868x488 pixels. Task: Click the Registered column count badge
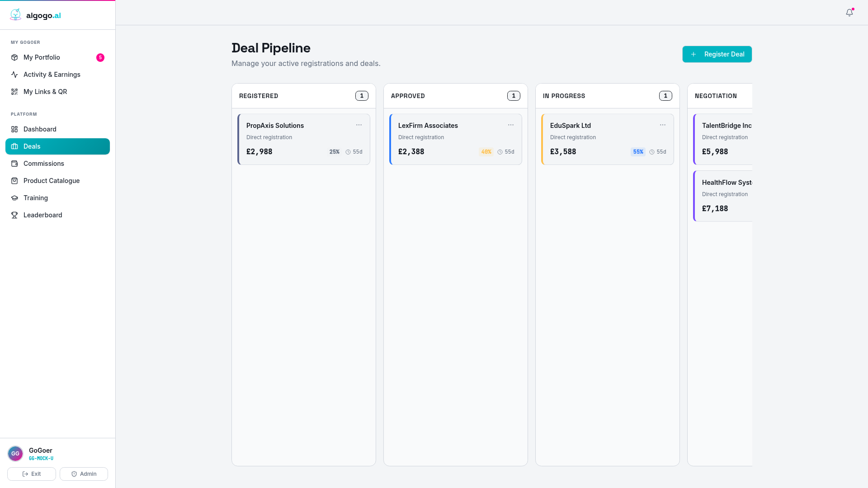point(362,96)
